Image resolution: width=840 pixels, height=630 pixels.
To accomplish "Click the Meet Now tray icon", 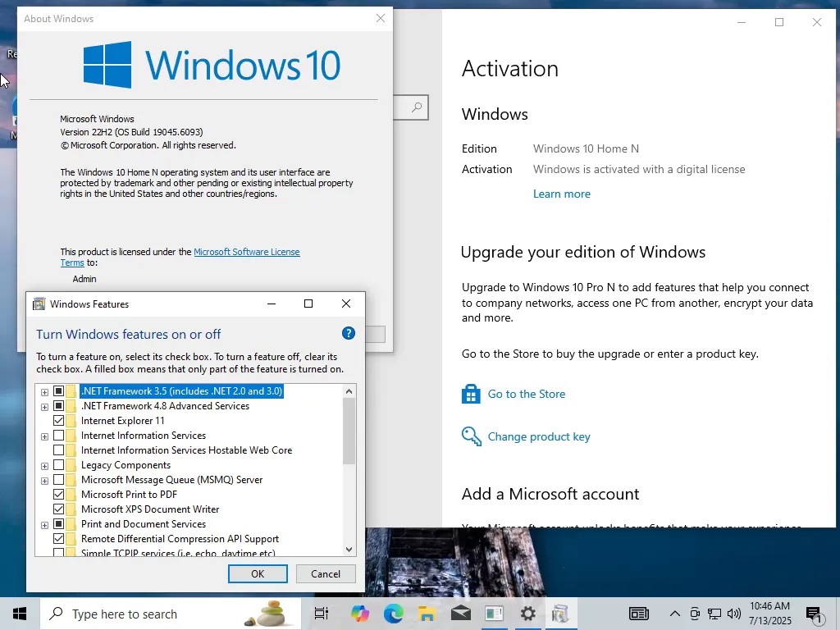I will [695, 614].
